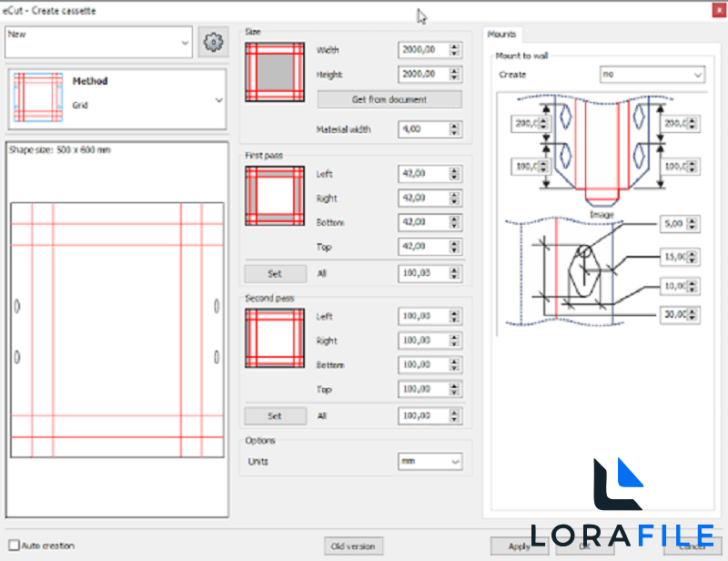Open the Units mm dropdown

click(x=430, y=462)
